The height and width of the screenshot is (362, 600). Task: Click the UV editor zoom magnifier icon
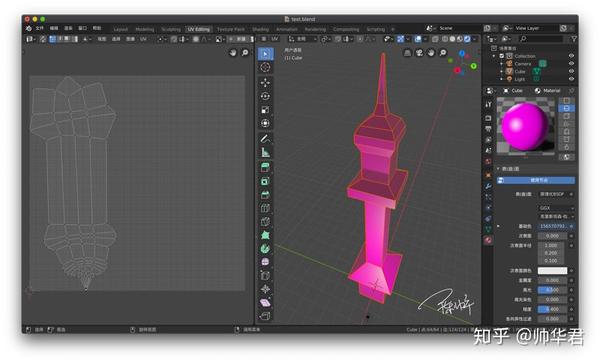(x=245, y=53)
